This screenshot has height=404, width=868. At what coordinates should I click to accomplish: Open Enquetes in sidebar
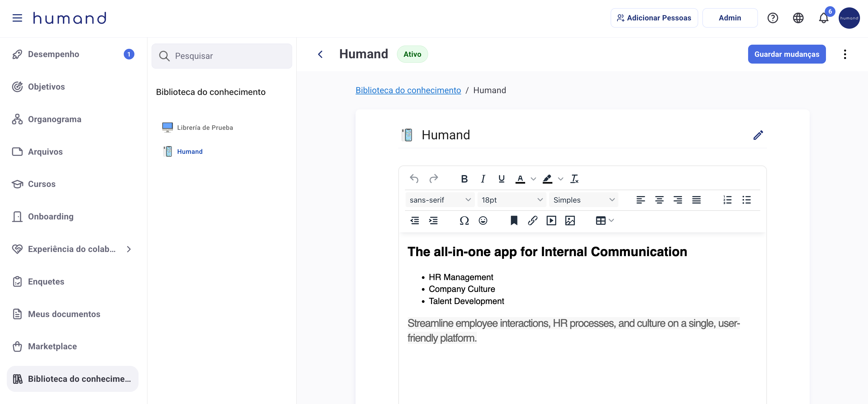point(73,282)
